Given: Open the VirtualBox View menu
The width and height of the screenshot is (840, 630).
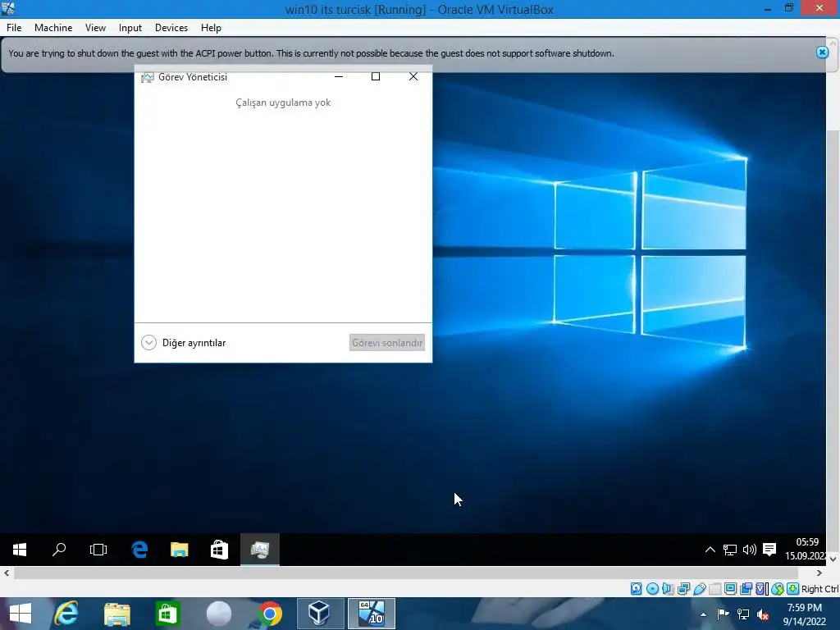Looking at the screenshot, I should click(95, 28).
